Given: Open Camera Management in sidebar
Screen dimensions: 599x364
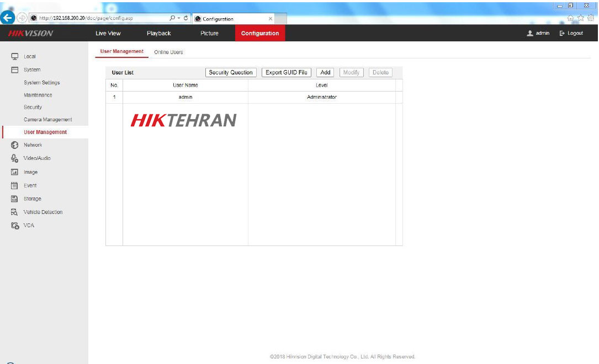Looking at the screenshot, I should point(47,120).
